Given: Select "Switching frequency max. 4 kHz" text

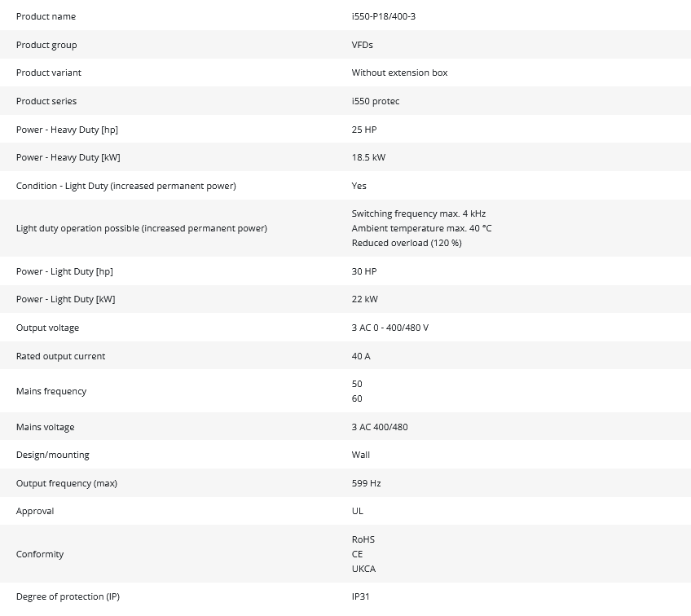Looking at the screenshot, I should 418,213.
